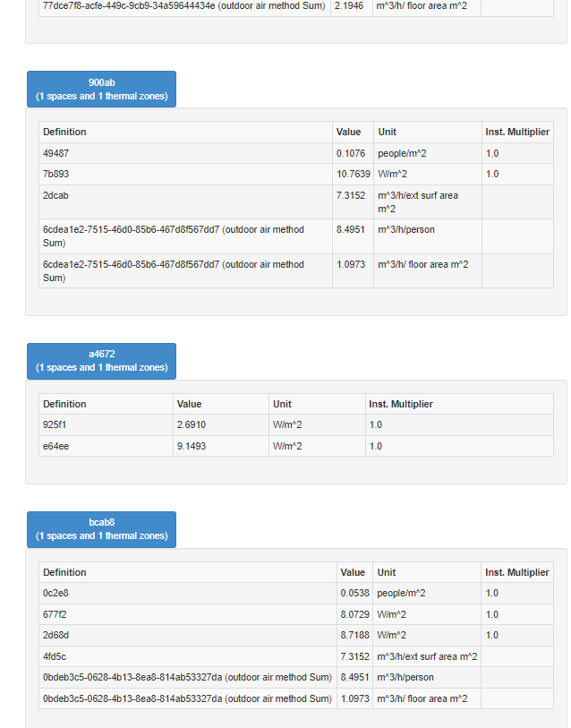Screen dimensions: 571x728
Task: Click the 0bdeb3c5 outdoor air row with floor area unit
Action: [296, 698]
